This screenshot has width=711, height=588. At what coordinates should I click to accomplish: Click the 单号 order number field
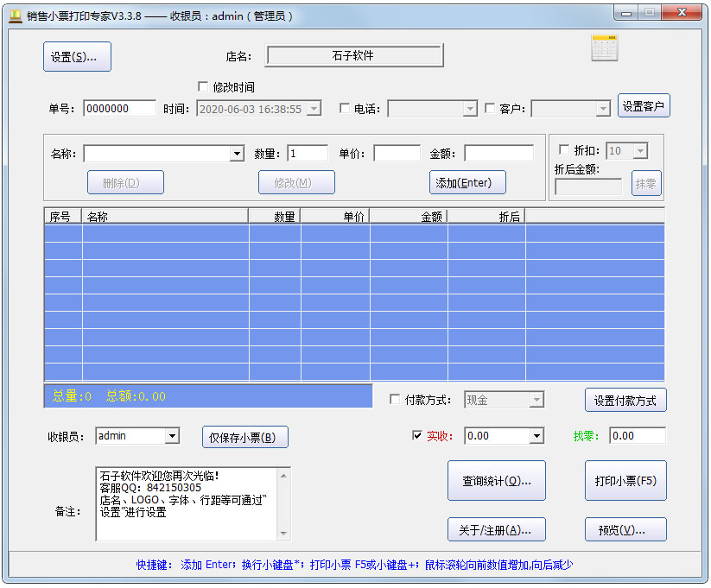[x=119, y=109]
